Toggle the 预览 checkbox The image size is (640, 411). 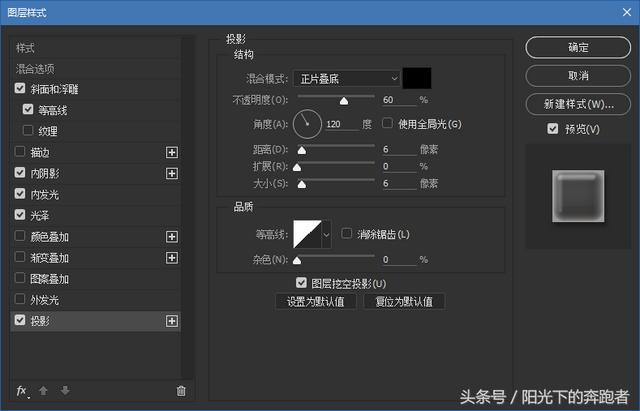click(x=553, y=129)
